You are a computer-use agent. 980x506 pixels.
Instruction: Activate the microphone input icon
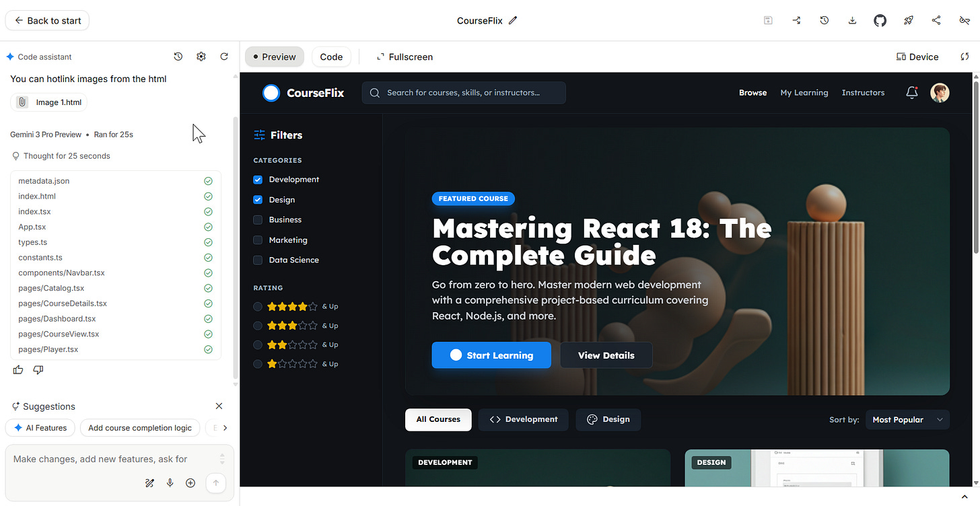(170, 482)
